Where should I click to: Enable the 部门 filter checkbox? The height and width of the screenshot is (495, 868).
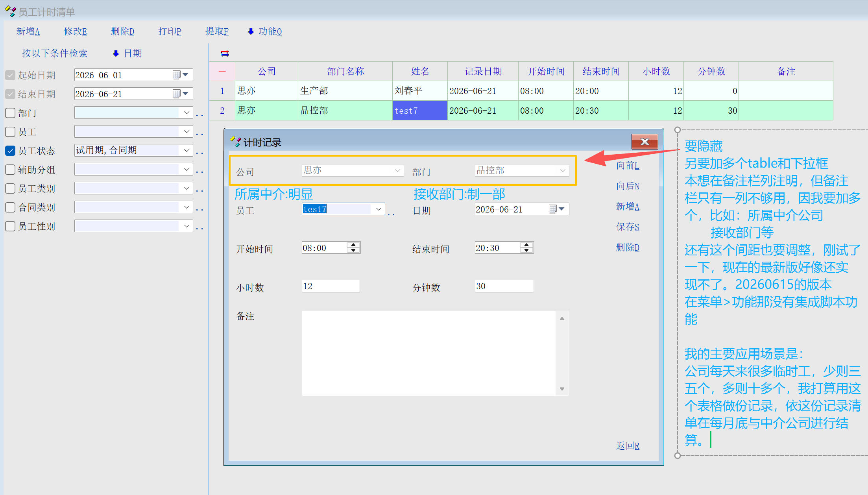click(x=10, y=113)
